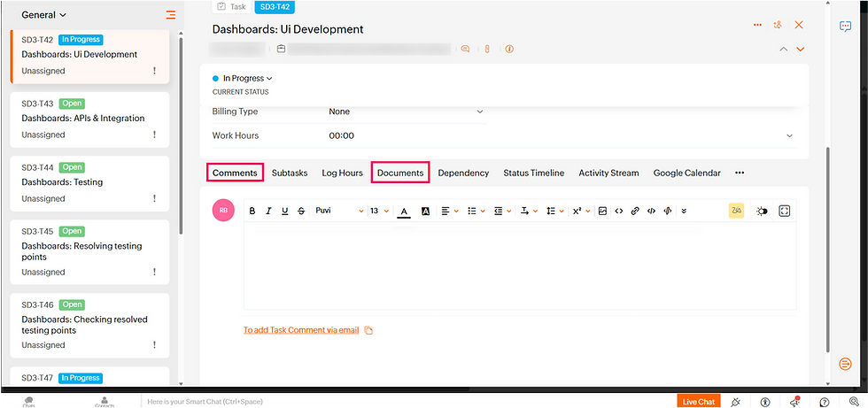Switch to the Activity Stream tab
868x408 pixels.
tap(608, 173)
